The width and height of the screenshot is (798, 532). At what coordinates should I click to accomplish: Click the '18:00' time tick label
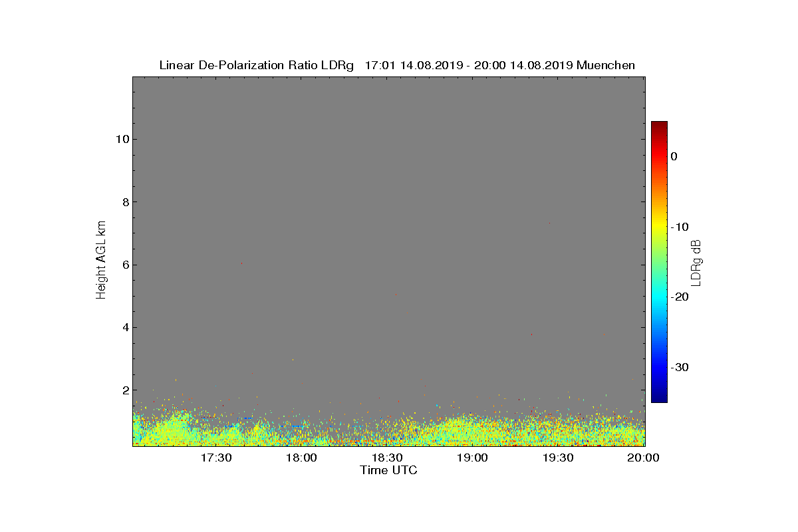(302, 458)
